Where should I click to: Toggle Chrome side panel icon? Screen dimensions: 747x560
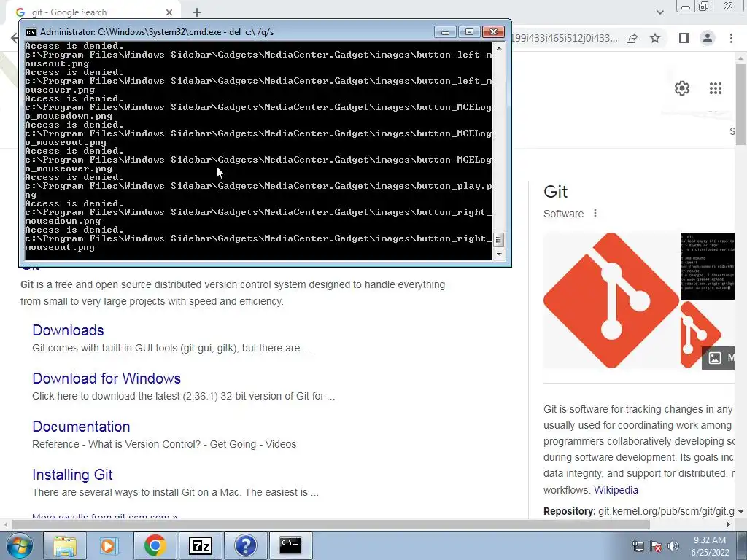684,38
